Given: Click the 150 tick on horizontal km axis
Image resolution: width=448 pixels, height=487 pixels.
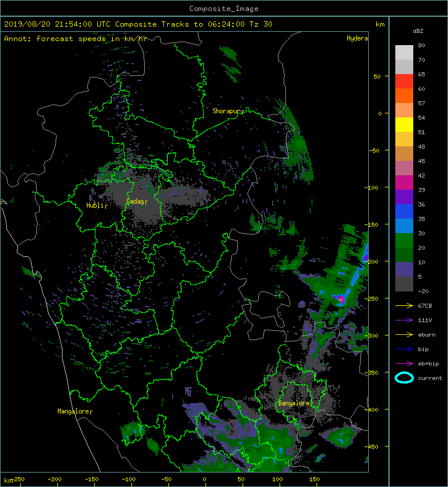Looking at the screenshot, I should tap(314, 479).
